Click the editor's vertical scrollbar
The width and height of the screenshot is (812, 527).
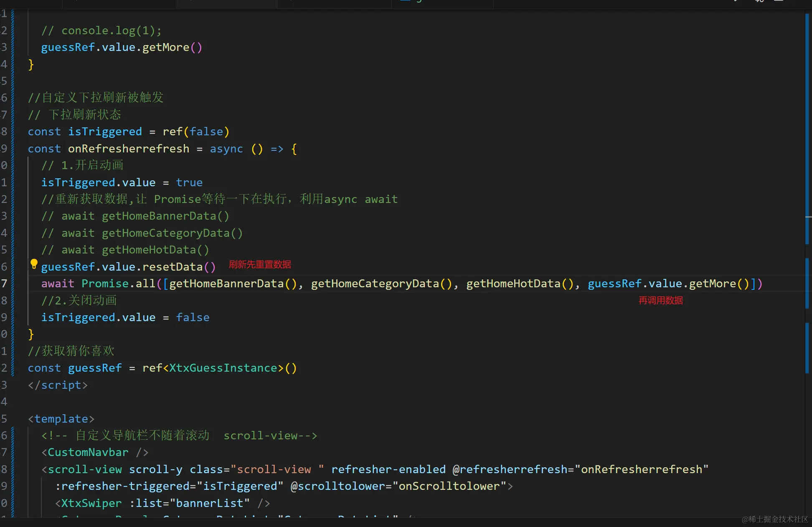tap(808, 263)
